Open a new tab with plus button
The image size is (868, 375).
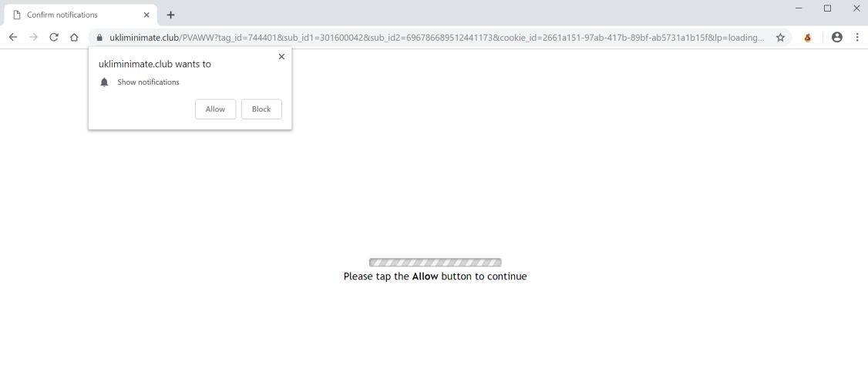click(170, 15)
